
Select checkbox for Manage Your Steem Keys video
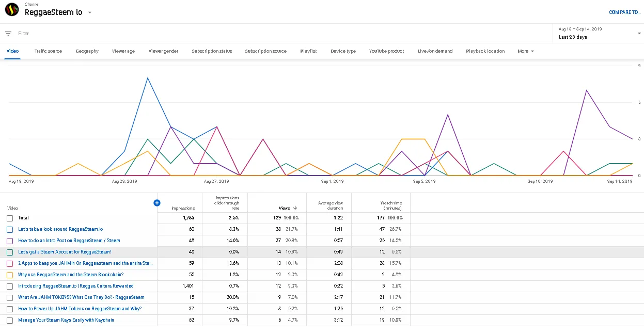(x=10, y=321)
